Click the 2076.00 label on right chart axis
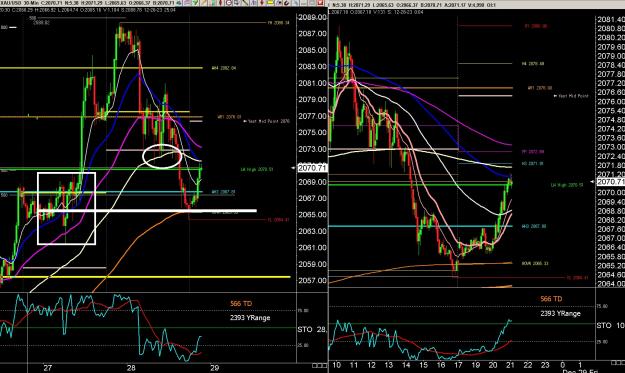 (611, 102)
